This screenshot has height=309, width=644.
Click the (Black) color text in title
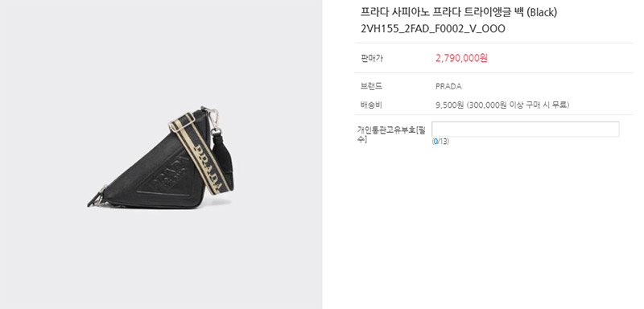[541, 12]
